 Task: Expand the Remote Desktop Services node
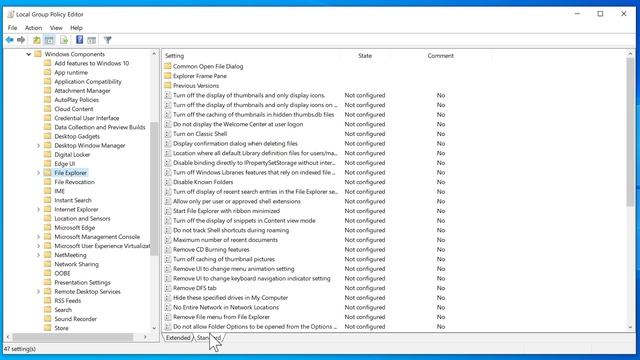coord(38,291)
